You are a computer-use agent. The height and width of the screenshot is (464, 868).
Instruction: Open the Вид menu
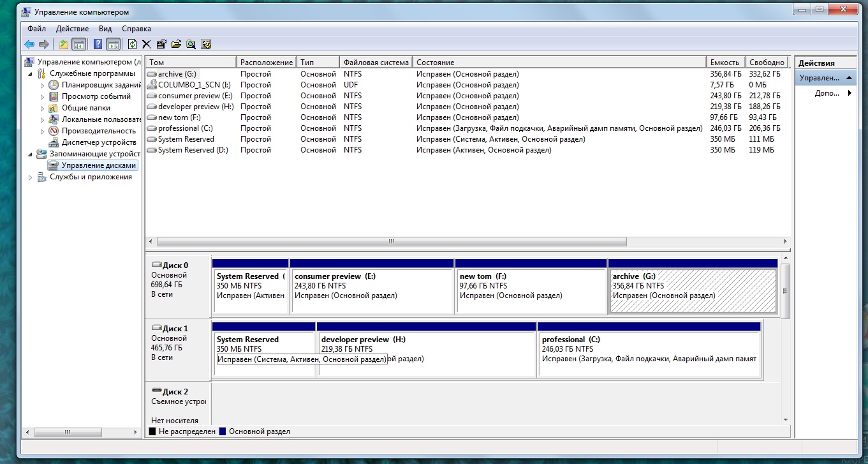tap(105, 29)
